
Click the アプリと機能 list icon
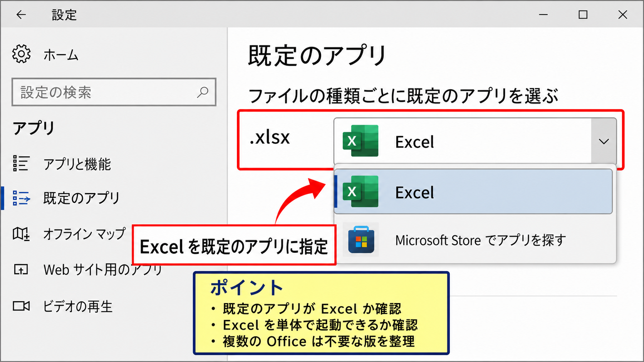[x=21, y=163]
